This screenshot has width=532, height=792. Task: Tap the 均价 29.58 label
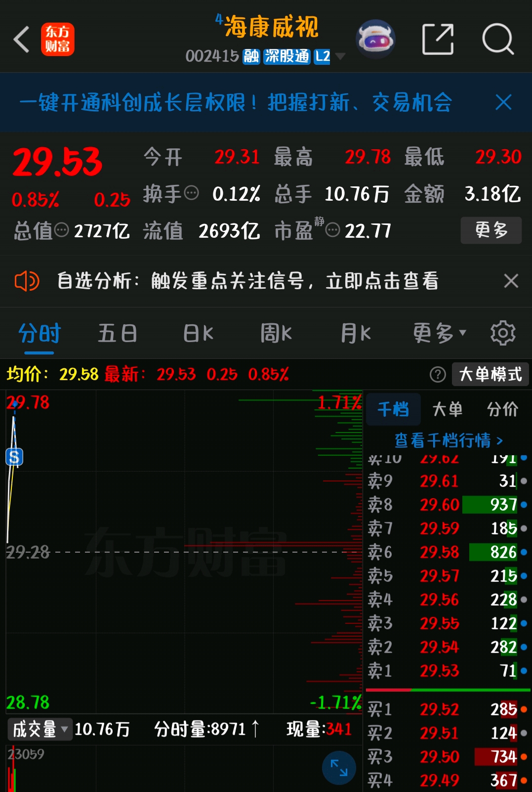pos(52,374)
